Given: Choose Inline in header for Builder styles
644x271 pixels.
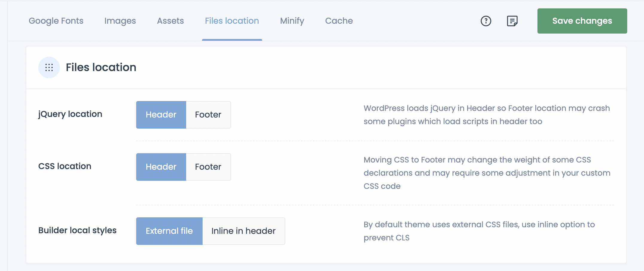Looking at the screenshot, I should tap(244, 231).
